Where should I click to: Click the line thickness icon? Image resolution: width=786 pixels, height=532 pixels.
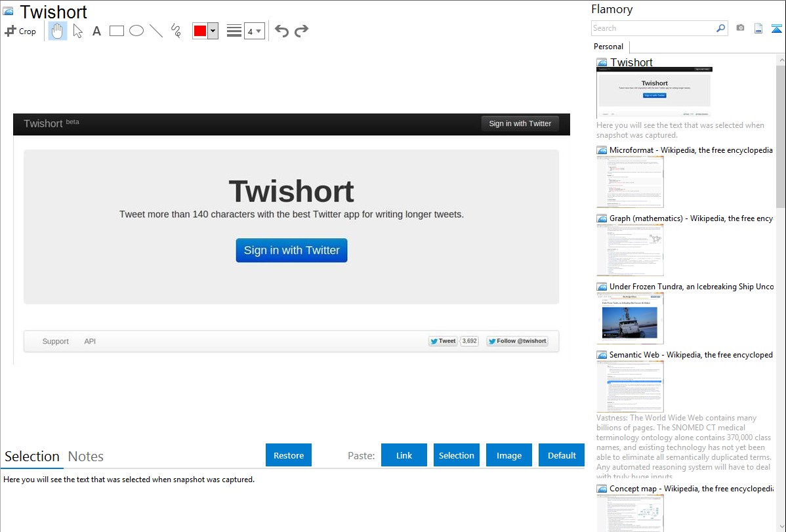(234, 31)
